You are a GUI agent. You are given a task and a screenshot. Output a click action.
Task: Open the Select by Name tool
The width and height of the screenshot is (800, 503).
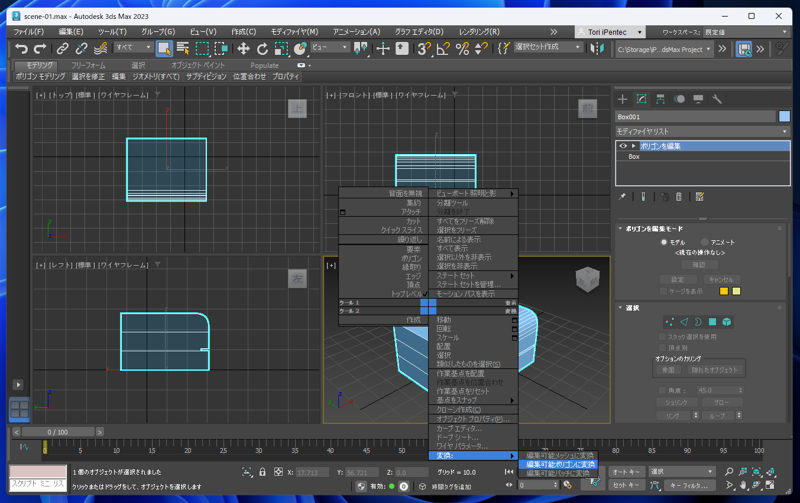tap(183, 49)
